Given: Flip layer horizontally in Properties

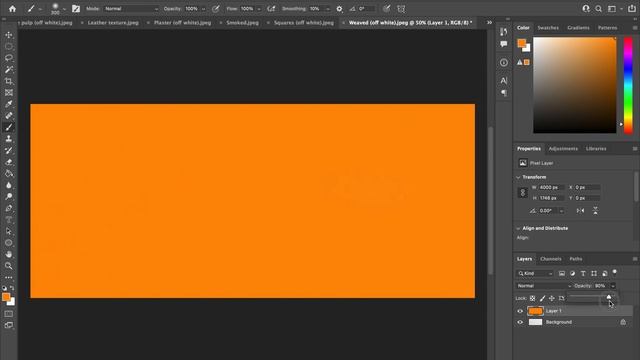Looking at the screenshot, I should coord(580,211).
